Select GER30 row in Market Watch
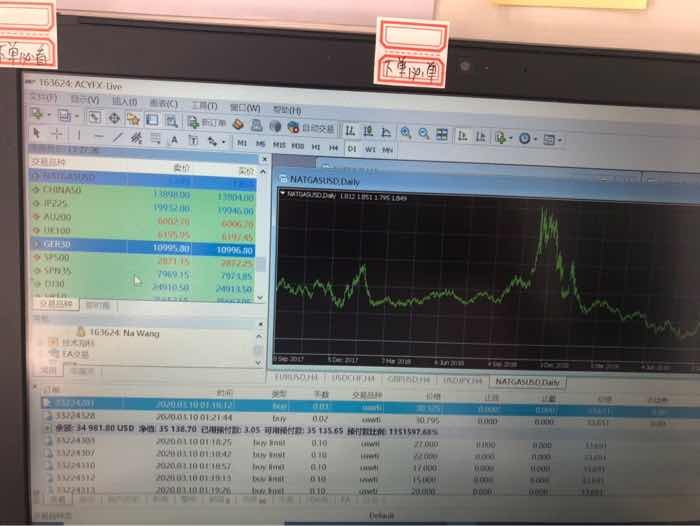The image size is (700, 526). 143,247
